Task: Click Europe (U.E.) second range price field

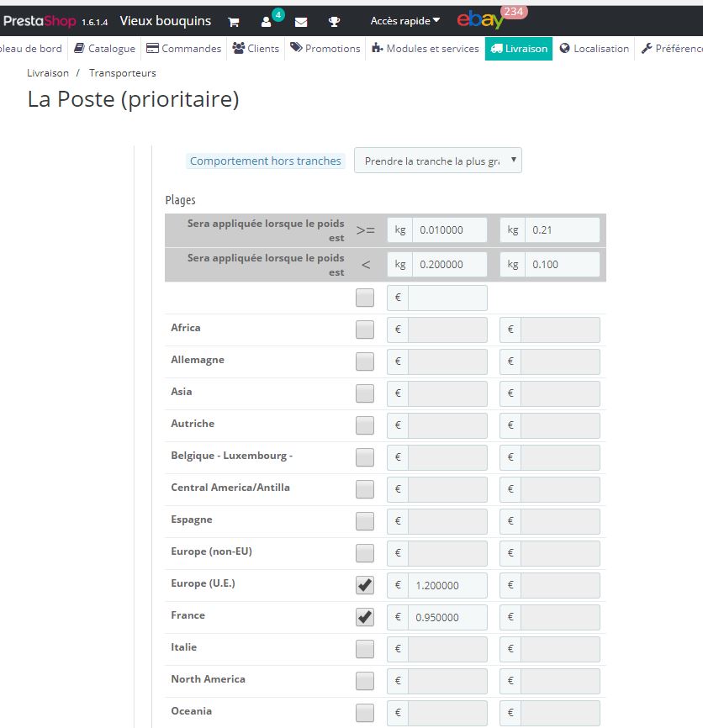Action: (x=560, y=585)
